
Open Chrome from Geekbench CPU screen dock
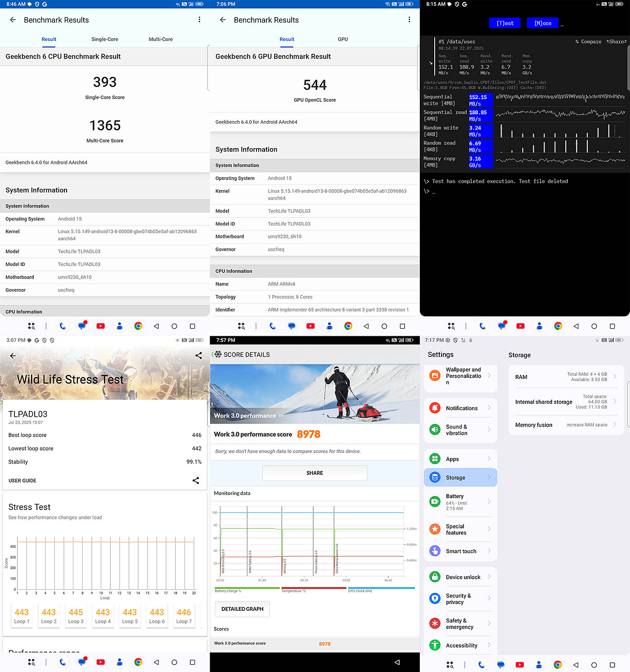[x=138, y=326]
